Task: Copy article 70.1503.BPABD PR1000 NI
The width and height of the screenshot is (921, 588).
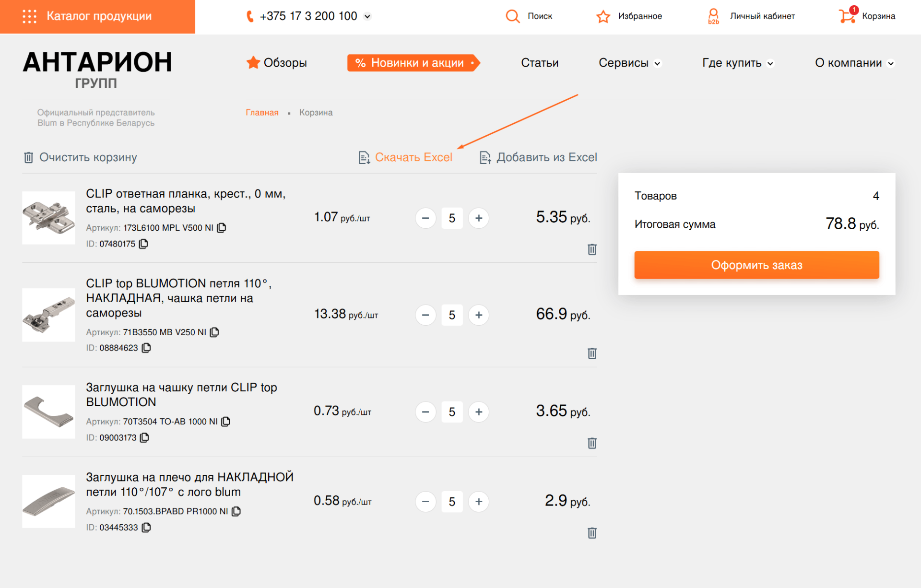Action: coord(236,512)
